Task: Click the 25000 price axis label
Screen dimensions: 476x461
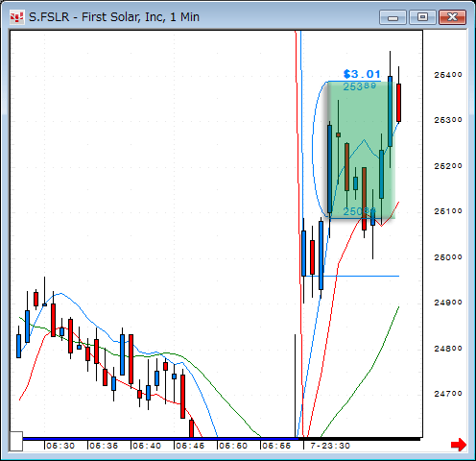Action: tap(448, 257)
